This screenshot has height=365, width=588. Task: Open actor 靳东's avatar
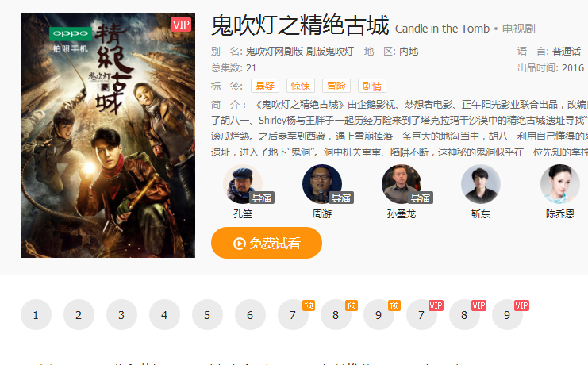481,184
